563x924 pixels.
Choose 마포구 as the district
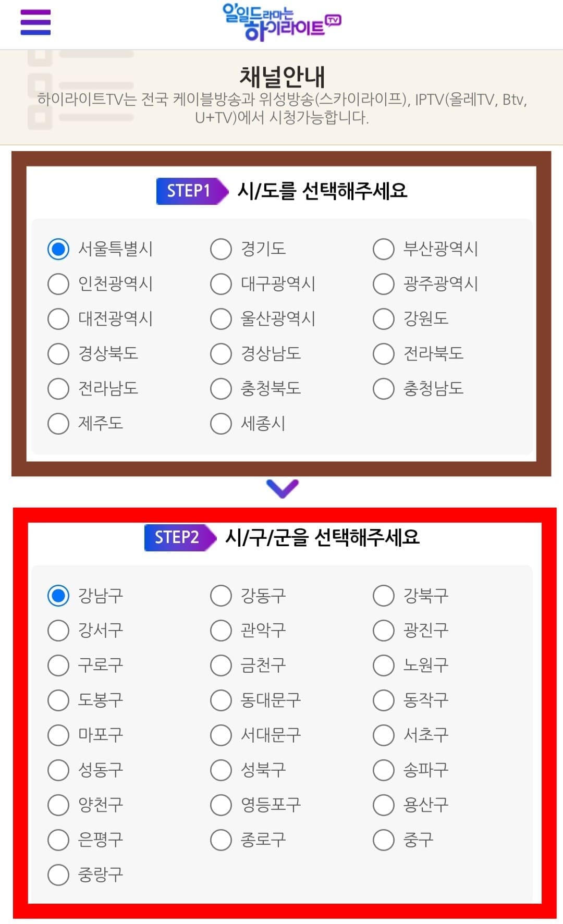click(57, 735)
